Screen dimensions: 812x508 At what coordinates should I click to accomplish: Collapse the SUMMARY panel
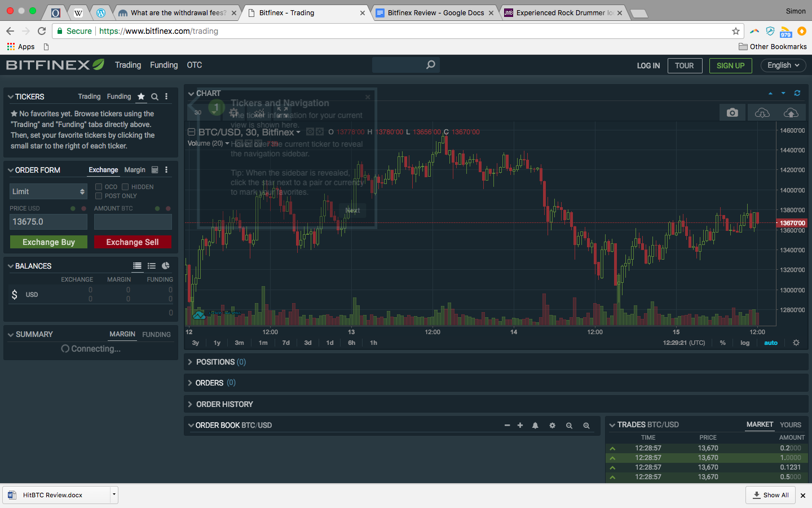pyautogui.click(x=11, y=335)
